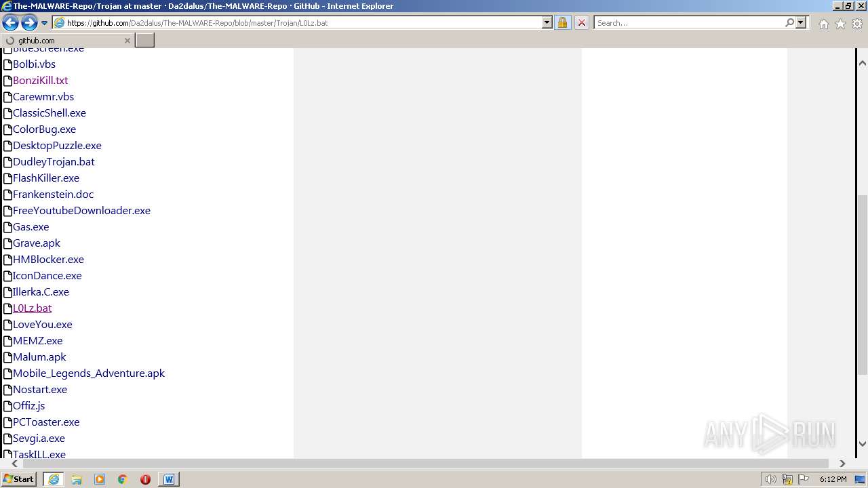This screenshot has height=488, width=868.
Task: Click the address bar URL field
Action: pos(302,22)
